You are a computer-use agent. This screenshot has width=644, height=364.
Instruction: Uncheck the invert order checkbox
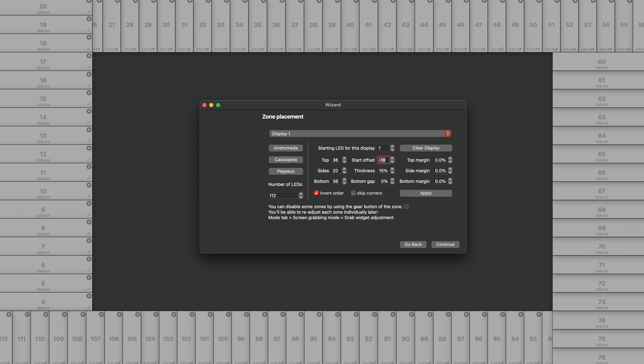point(316,193)
